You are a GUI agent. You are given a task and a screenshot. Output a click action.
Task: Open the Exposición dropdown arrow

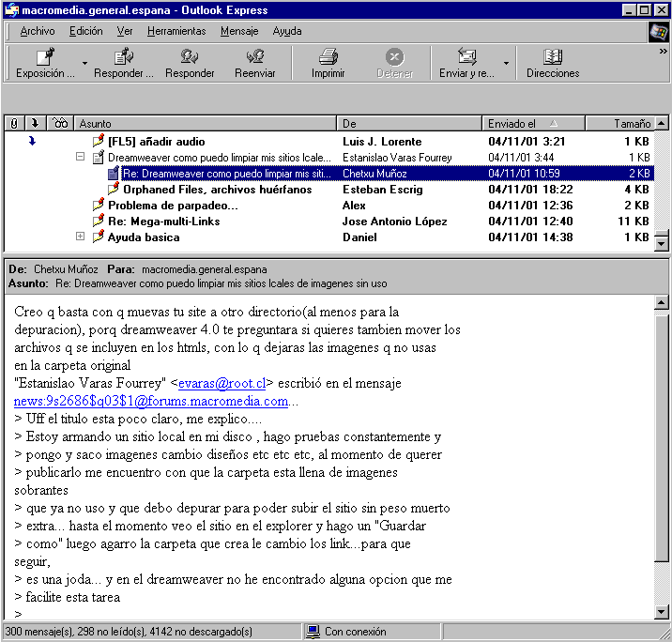pyautogui.click(x=84, y=64)
